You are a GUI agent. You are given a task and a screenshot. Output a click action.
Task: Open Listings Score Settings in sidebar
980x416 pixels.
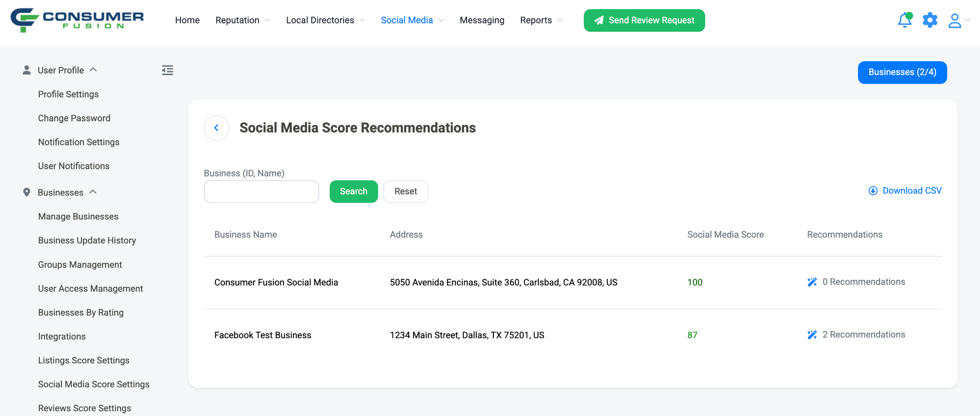tap(84, 360)
